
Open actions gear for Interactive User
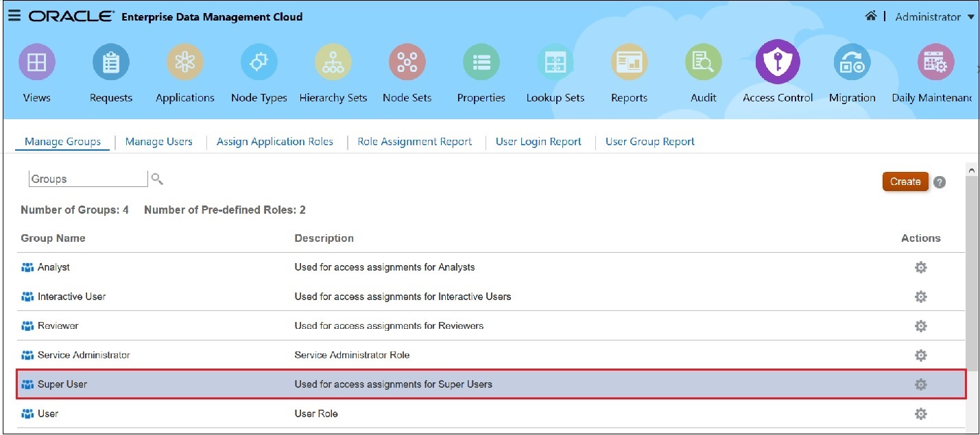[x=921, y=297]
